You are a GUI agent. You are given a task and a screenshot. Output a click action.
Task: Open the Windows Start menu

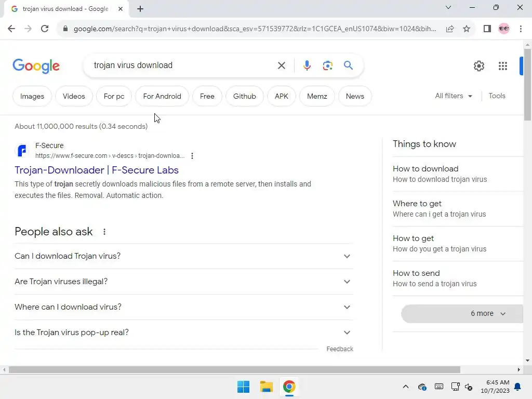click(243, 387)
